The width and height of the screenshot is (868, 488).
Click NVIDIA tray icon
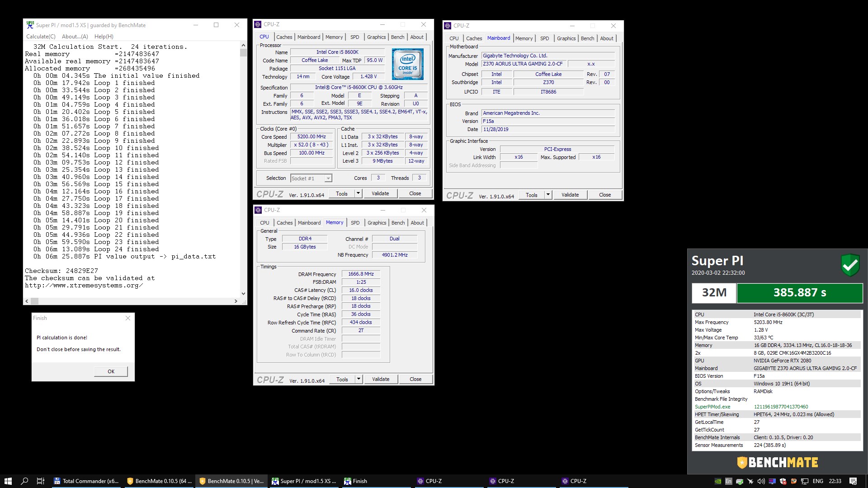(717, 481)
